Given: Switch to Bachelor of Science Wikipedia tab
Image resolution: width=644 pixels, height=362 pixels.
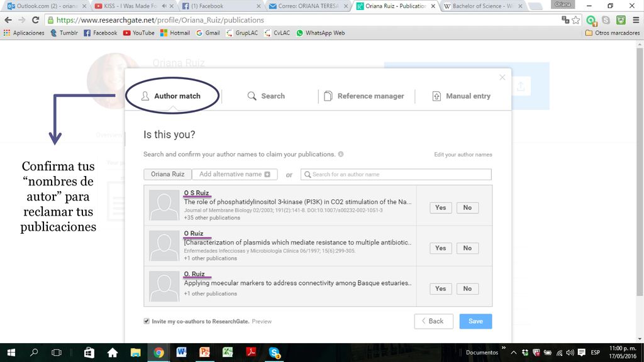Looking at the screenshot, I should click(x=484, y=6).
